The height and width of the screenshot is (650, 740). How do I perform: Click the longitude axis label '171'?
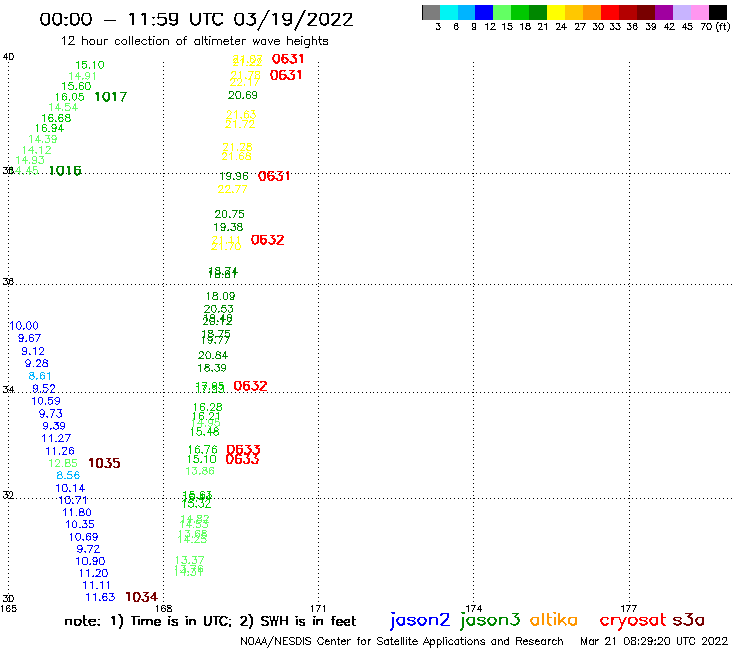[x=319, y=608]
